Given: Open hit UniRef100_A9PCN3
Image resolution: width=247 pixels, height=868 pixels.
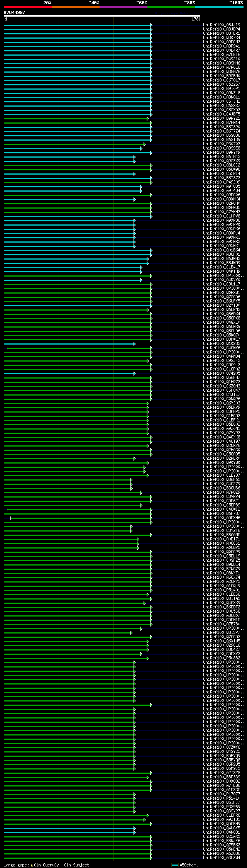Looking at the screenshot, I should coord(222,42).
